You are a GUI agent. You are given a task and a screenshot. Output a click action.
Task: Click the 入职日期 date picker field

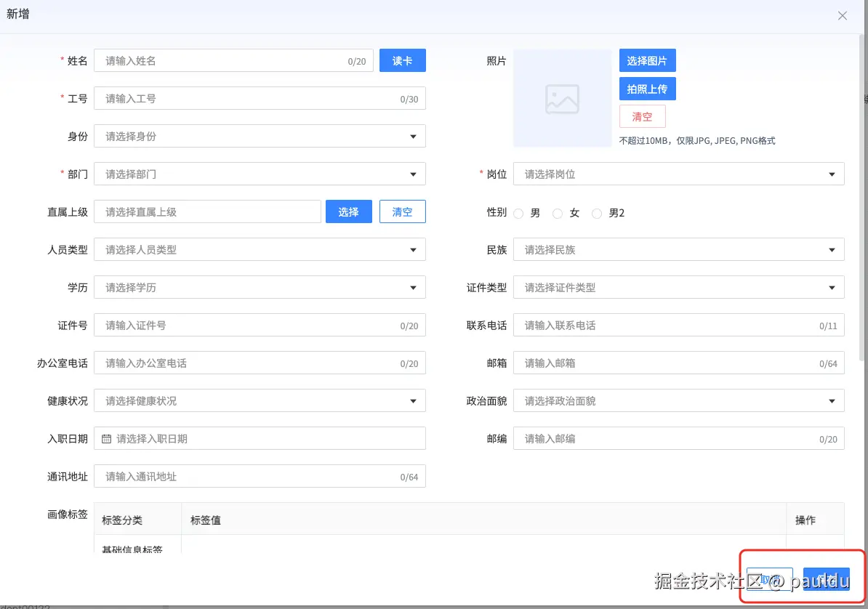[x=260, y=438]
